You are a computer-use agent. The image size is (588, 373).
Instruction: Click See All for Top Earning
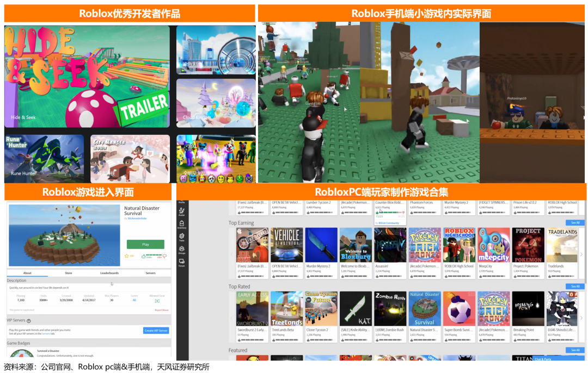tap(575, 222)
